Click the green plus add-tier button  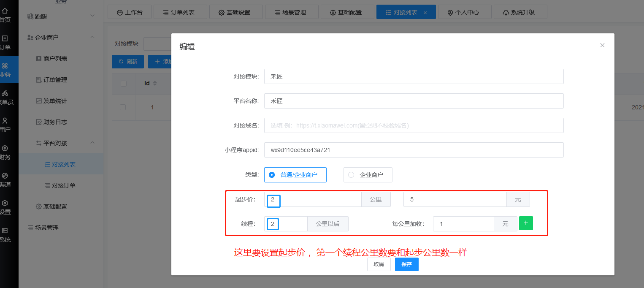[526, 223]
